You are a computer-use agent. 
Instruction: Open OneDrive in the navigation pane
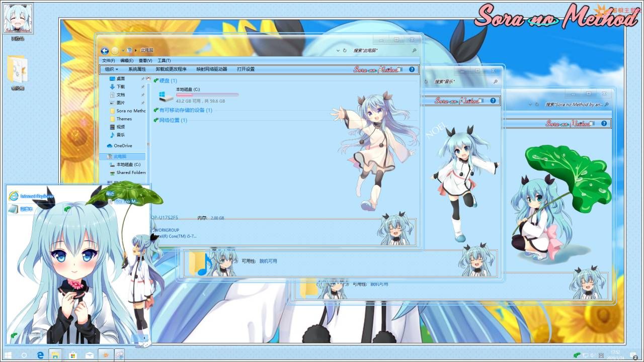(119, 146)
